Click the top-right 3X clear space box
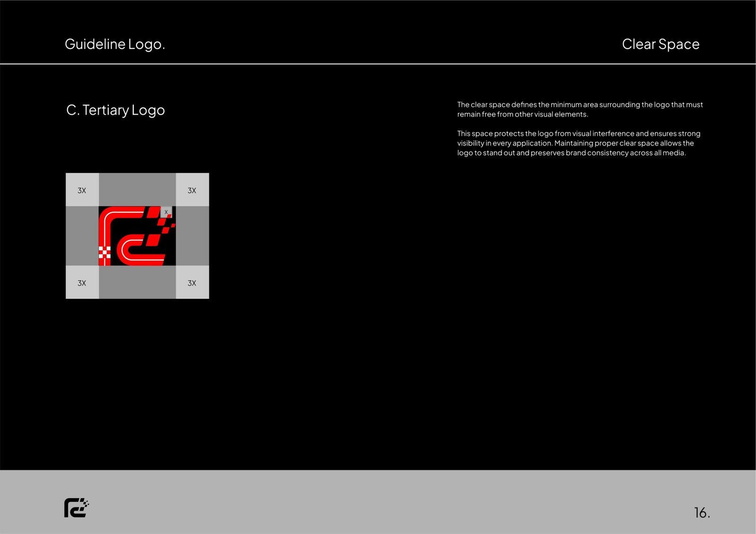This screenshot has height=534, width=756. coord(192,190)
